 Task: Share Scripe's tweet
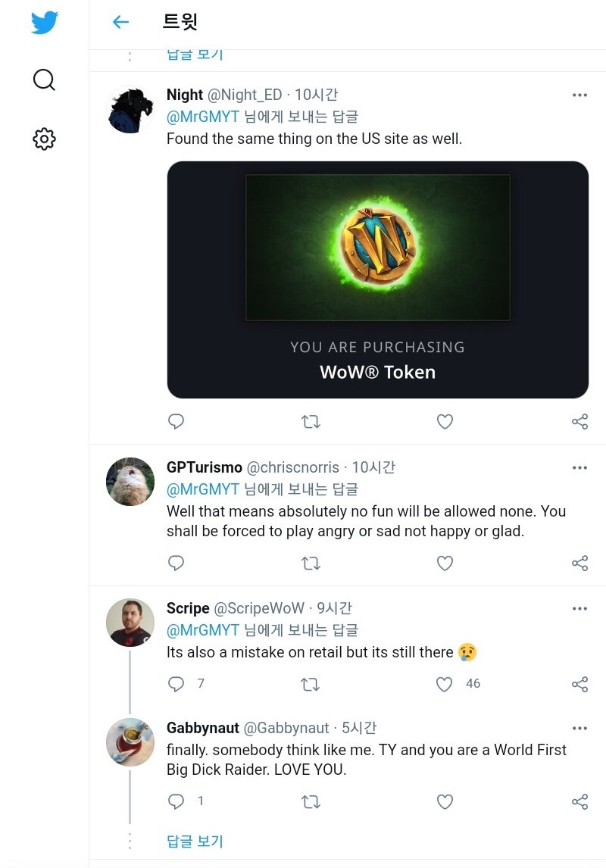[x=579, y=684]
